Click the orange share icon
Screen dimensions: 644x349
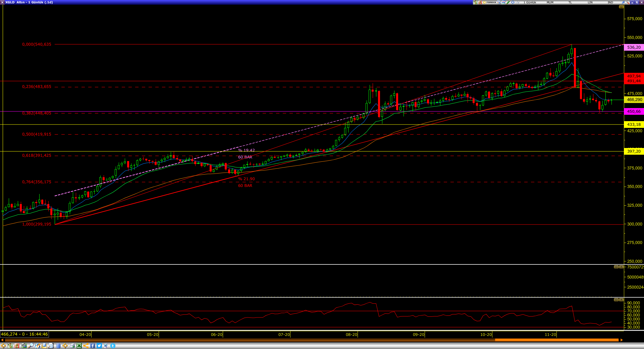coord(86,346)
